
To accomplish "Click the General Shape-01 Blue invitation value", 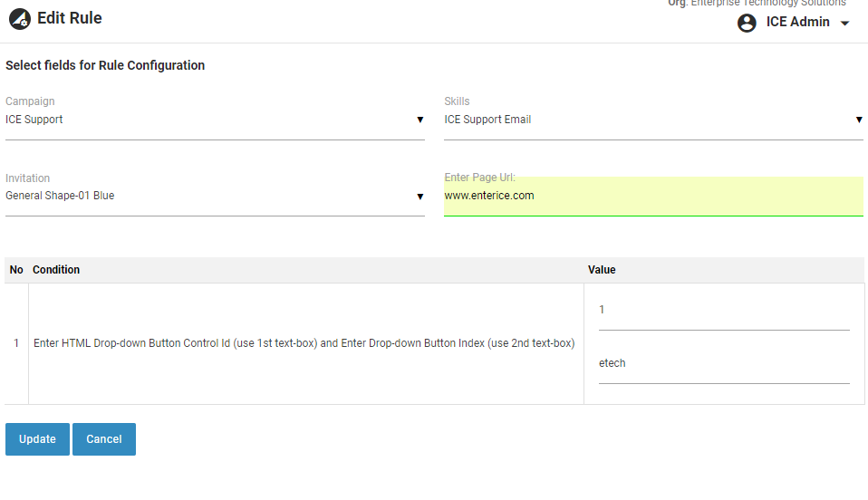I will pyautogui.click(x=60, y=196).
